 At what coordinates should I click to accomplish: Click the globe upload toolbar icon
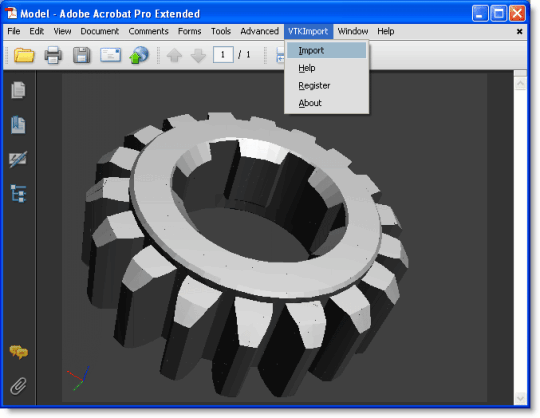139,55
